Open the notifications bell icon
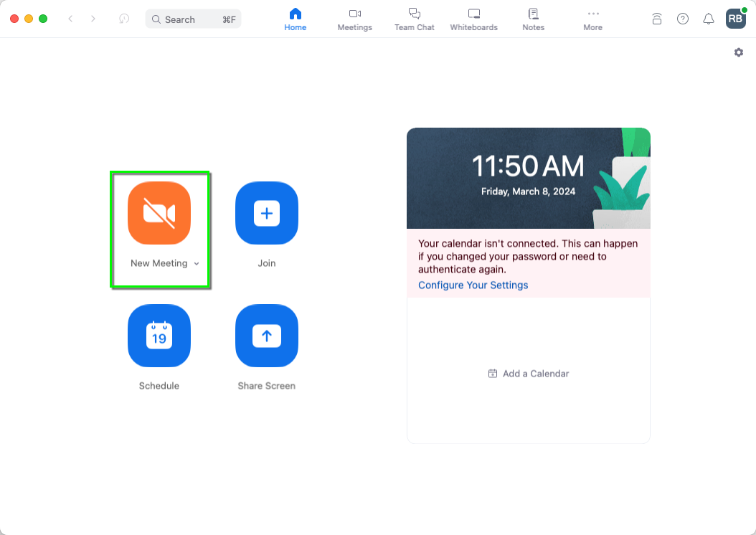The width and height of the screenshot is (756, 535). 708,19
